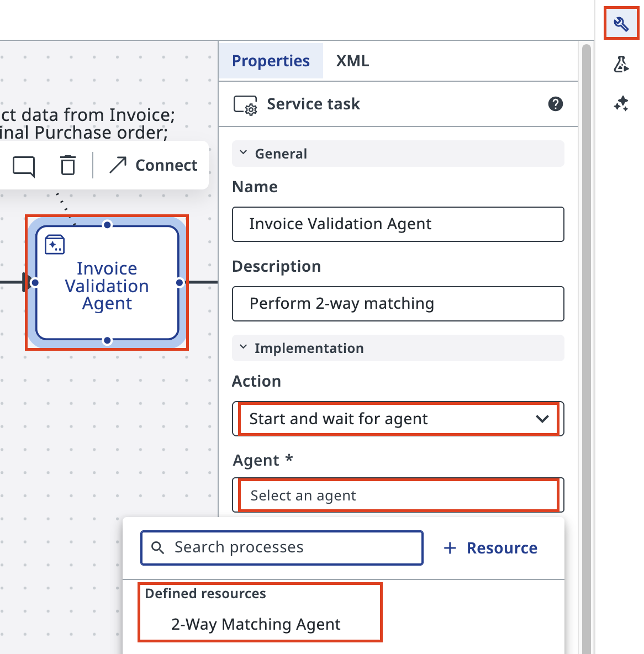Click the Connect arrow button
644x654 pixels.
pyautogui.click(x=154, y=165)
